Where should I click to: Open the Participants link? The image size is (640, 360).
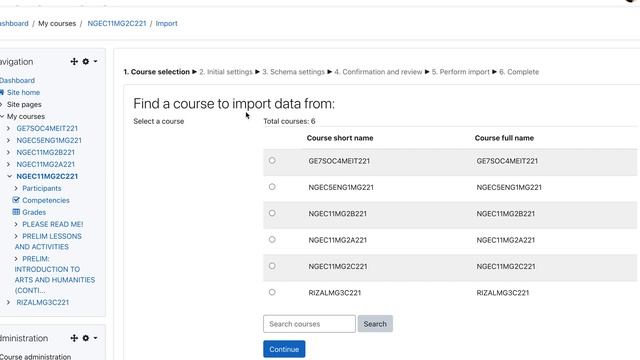tap(42, 188)
